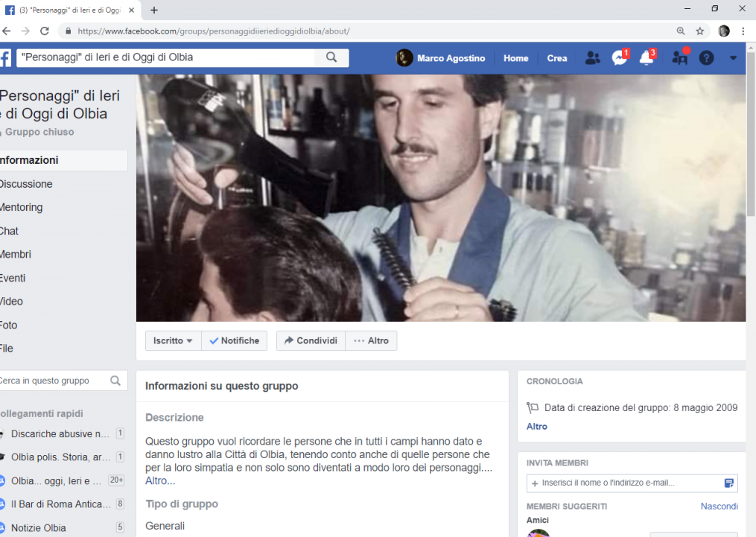Open the Altro more options menu
756x537 pixels.
pyautogui.click(x=371, y=340)
